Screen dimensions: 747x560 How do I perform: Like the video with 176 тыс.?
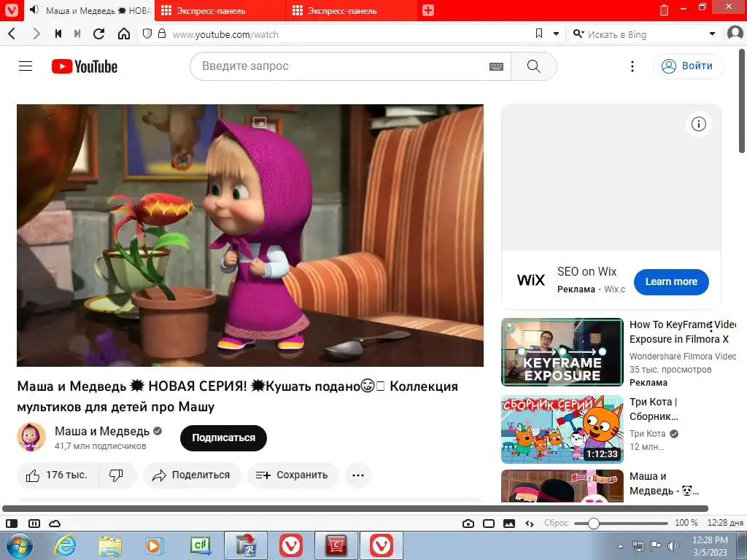coord(57,475)
